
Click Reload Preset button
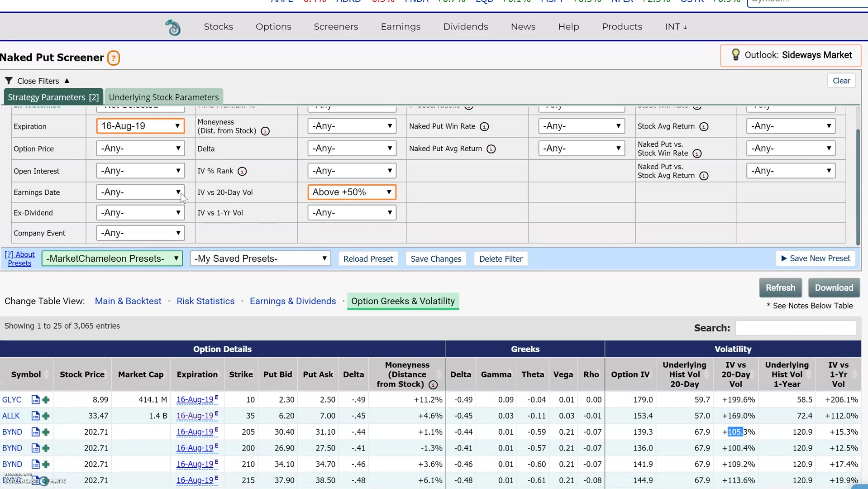tap(368, 259)
